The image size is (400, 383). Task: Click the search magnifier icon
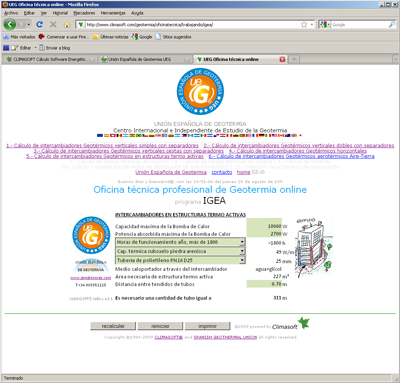(392, 25)
